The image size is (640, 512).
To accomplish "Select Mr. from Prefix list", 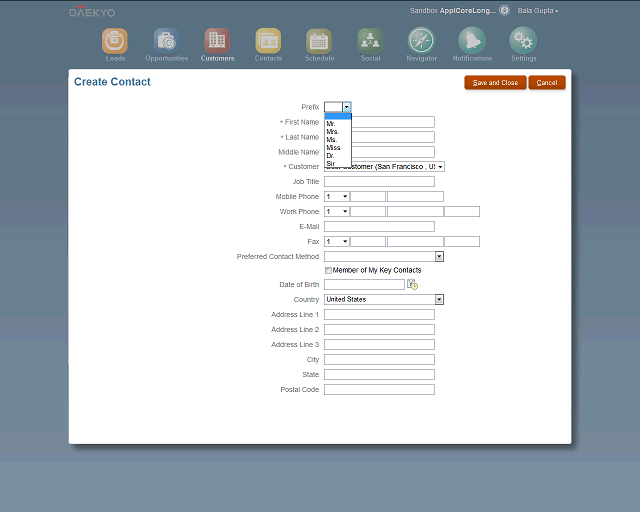I will click(338, 124).
